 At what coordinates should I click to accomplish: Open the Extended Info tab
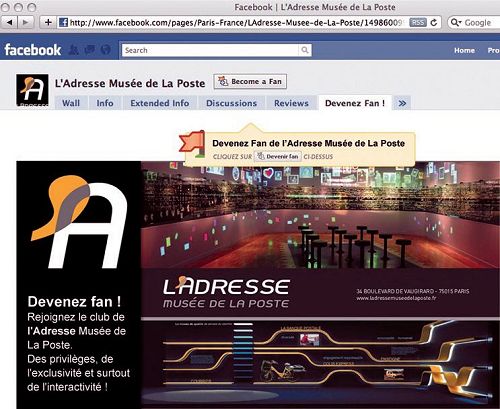[x=160, y=103]
